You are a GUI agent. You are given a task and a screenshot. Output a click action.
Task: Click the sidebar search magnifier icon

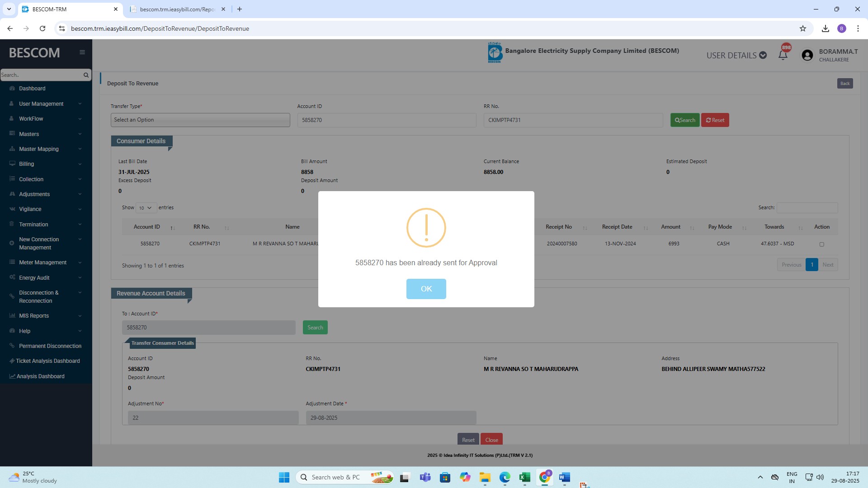pos(86,75)
